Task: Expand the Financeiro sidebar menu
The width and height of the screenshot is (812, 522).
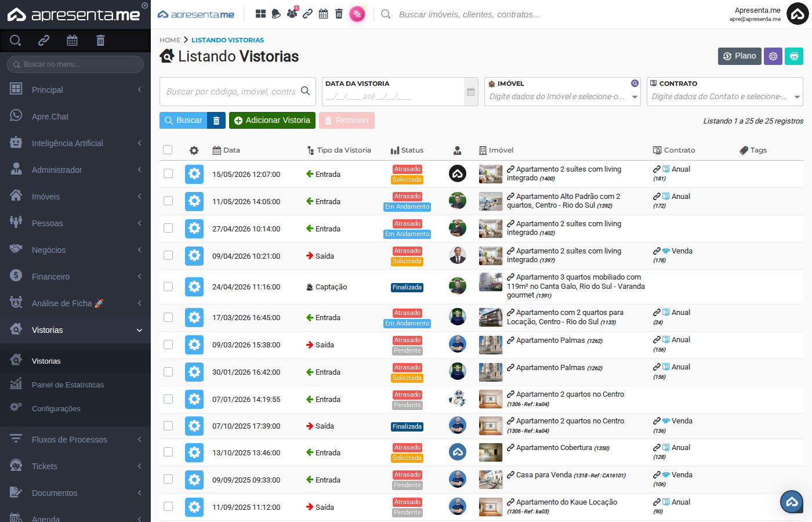Action: click(75, 277)
